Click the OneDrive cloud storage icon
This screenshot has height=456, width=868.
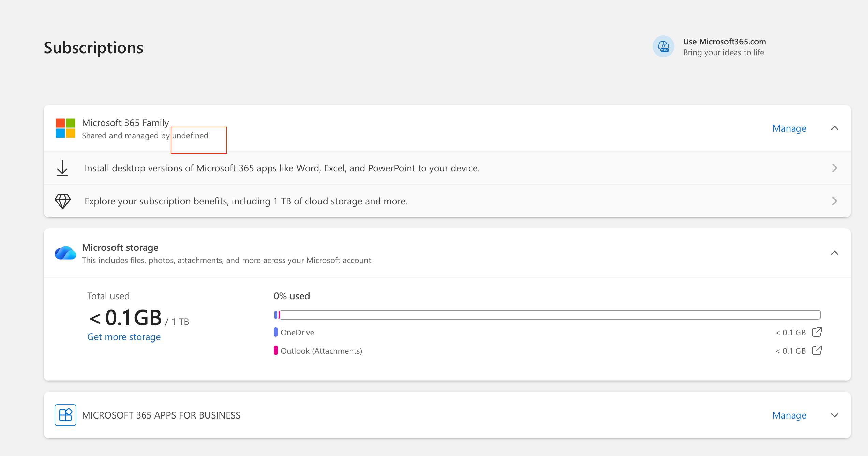pos(65,253)
